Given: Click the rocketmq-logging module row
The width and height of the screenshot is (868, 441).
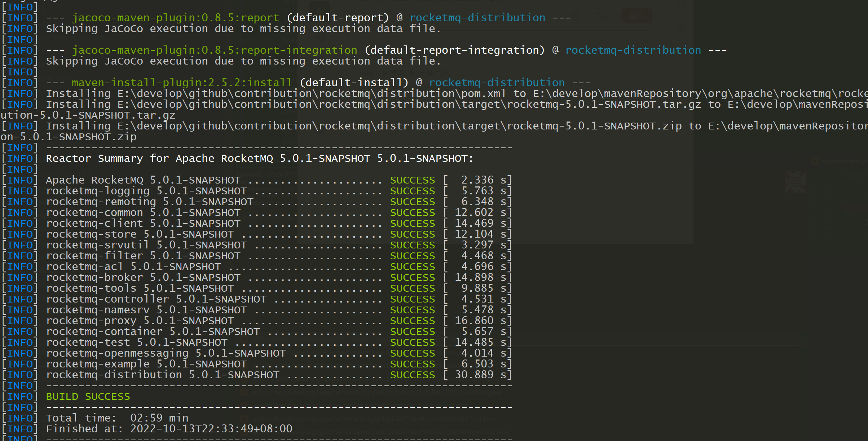Looking at the screenshot, I should [146, 191].
